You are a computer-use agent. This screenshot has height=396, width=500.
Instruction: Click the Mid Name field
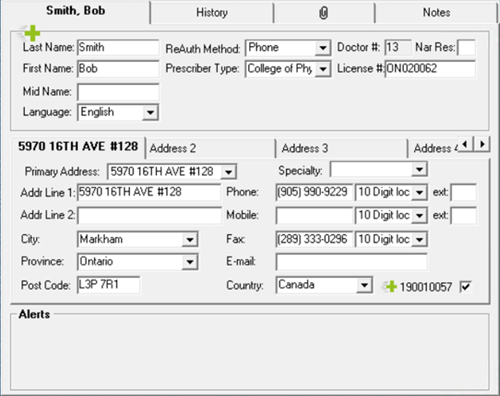[x=118, y=92]
